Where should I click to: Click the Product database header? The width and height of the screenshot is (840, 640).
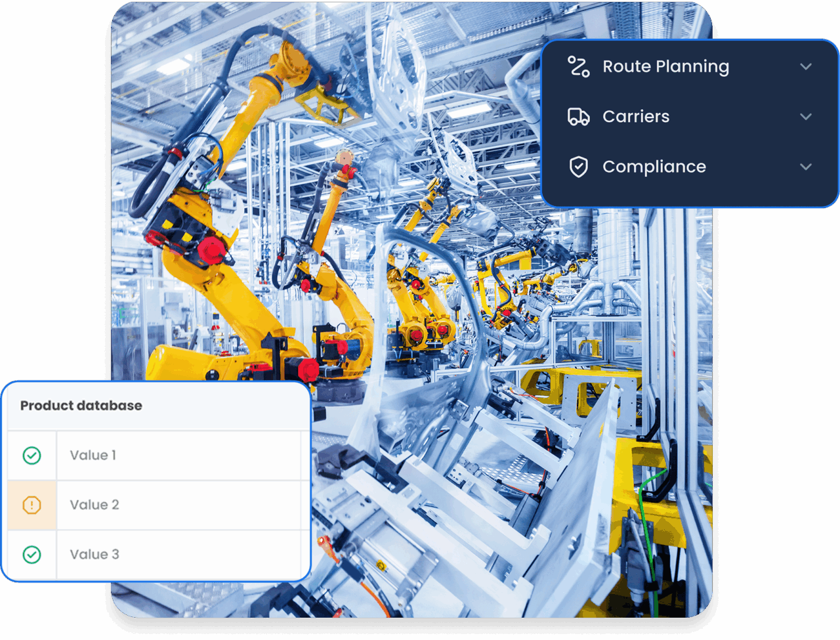pyautogui.click(x=81, y=406)
